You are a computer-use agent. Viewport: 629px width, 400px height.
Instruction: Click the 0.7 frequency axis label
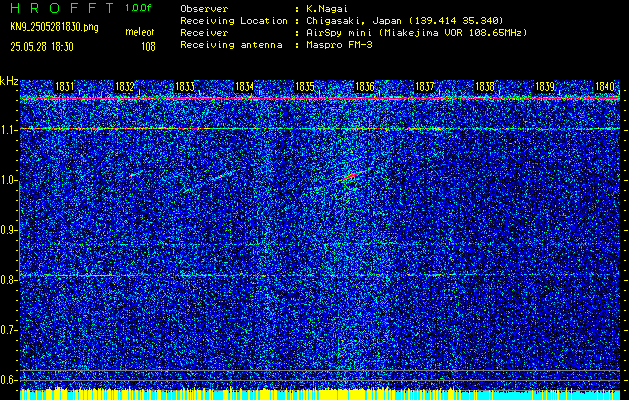coord(9,330)
